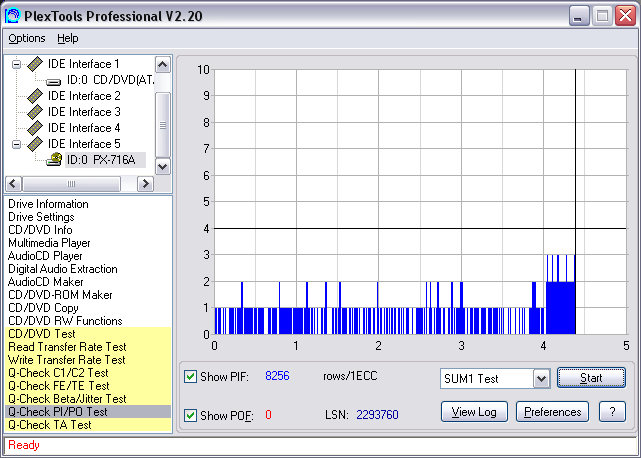Select IDE Interface 2 in tree
The height and width of the screenshot is (458, 641).
point(84,96)
